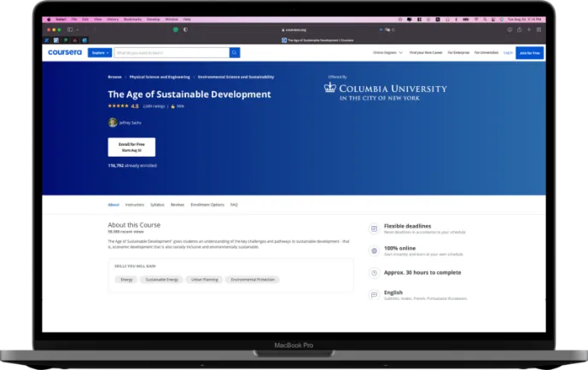Open Safari downloads icon

(509, 30)
